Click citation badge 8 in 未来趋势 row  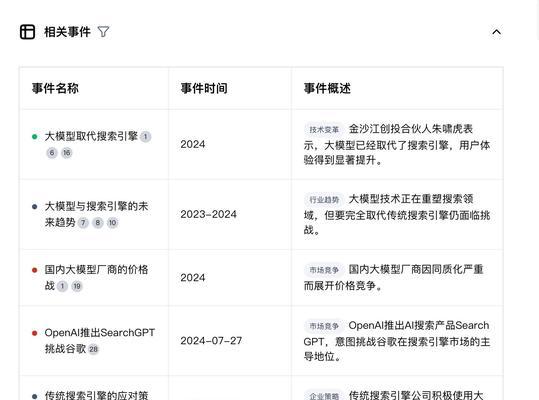98,223
